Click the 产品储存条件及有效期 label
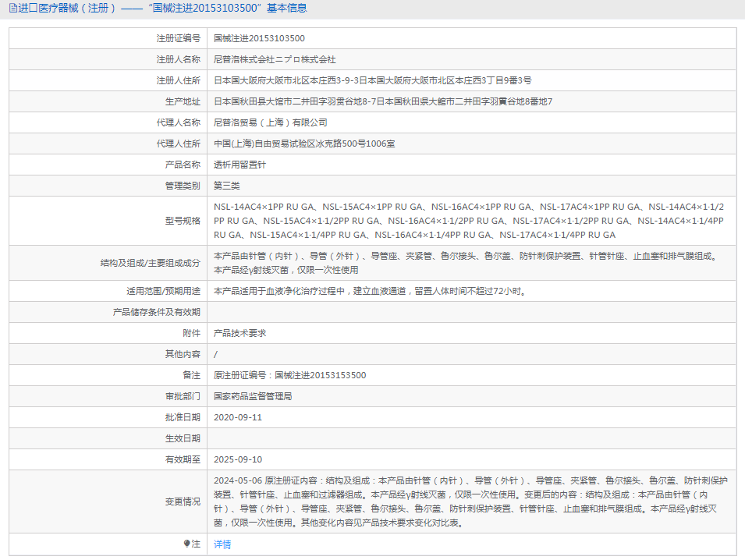The image size is (745, 560). 157,312
